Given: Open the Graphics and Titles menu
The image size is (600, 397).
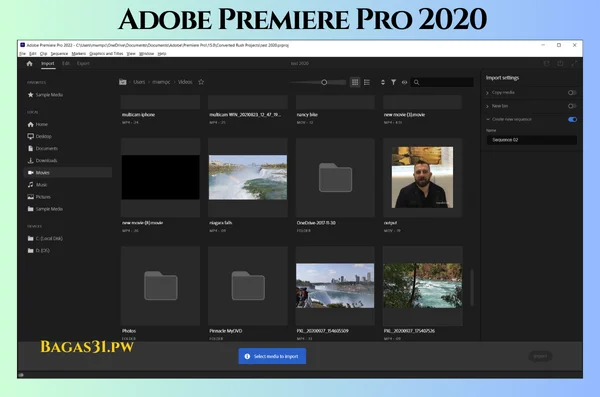Looking at the screenshot, I should coord(106,54).
